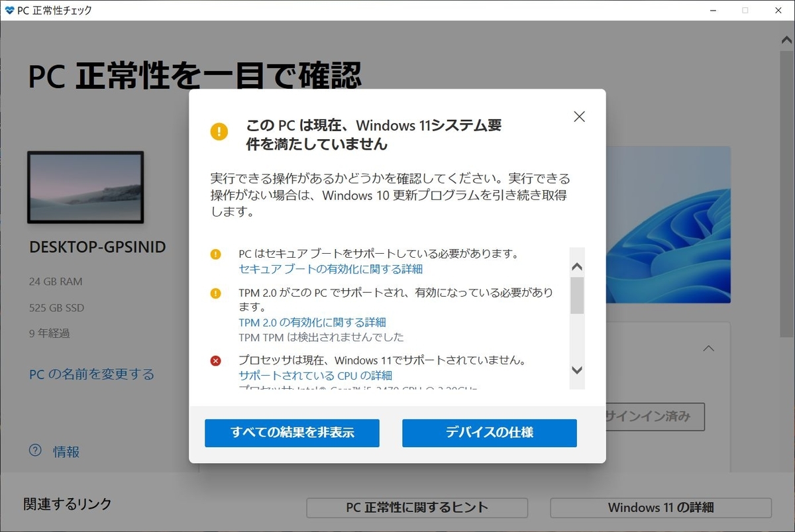Click PC 正常性に関するヒント button
This screenshot has width=795, height=532.
pyautogui.click(x=417, y=508)
